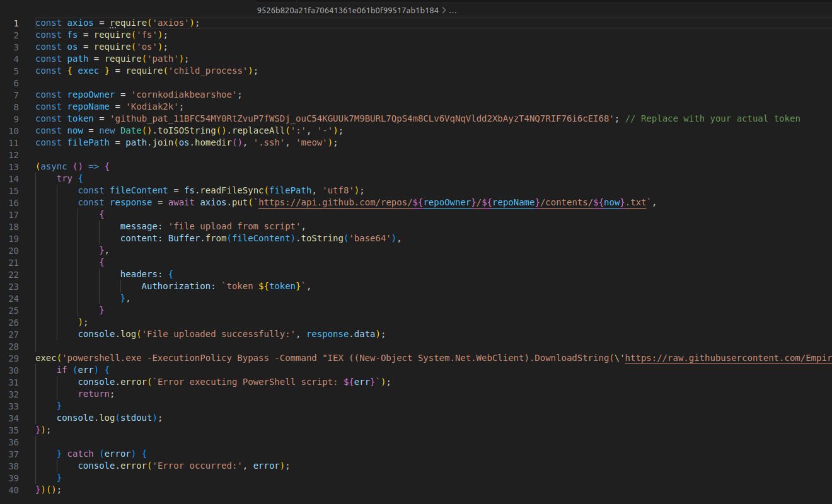Click the 'Error occurred:' string
The width and height of the screenshot is (832, 504).
pos(197,466)
